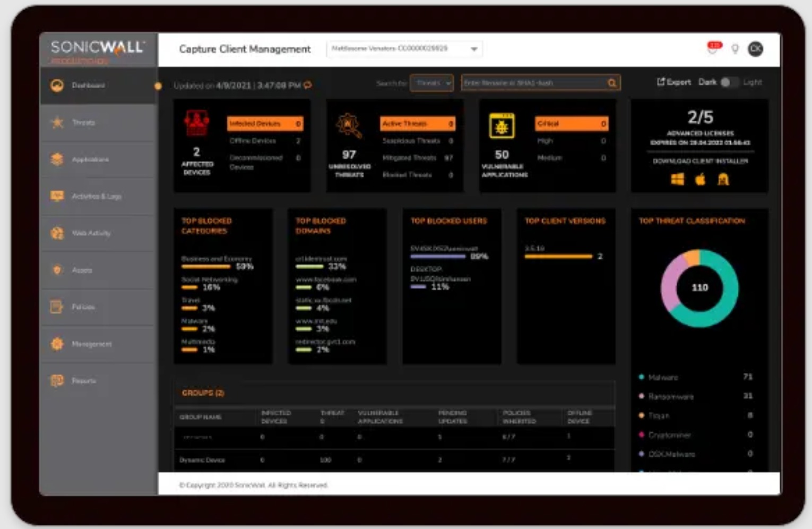Open the user profile avatar

755,49
